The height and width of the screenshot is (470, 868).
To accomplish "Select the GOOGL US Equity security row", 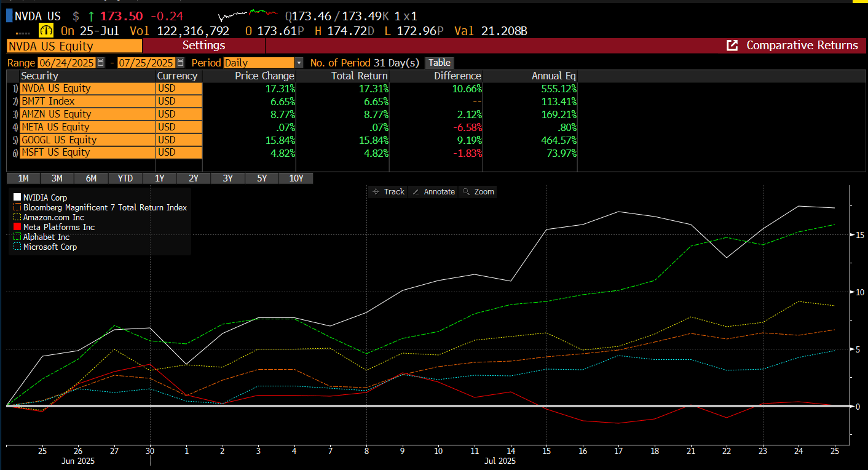I will tap(87, 140).
